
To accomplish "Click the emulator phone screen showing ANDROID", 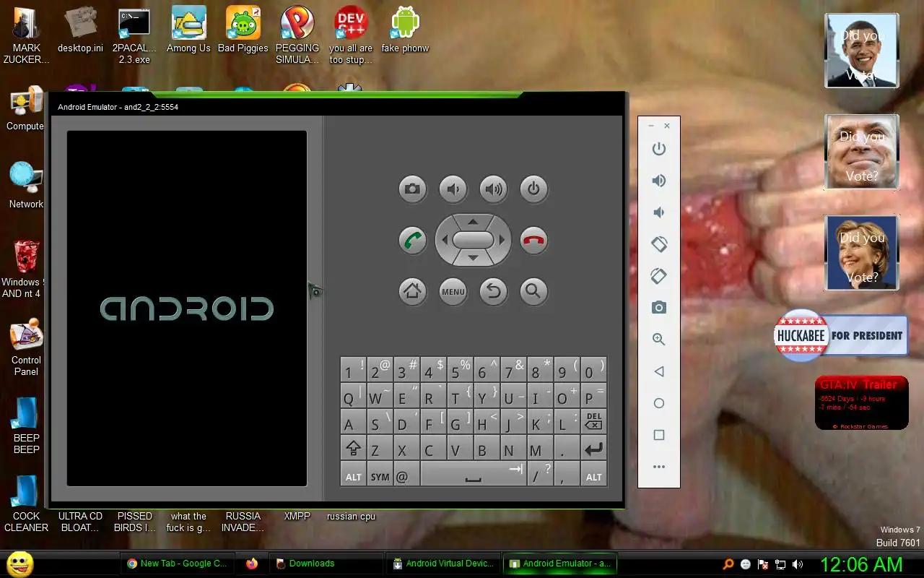I will tap(187, 309).
